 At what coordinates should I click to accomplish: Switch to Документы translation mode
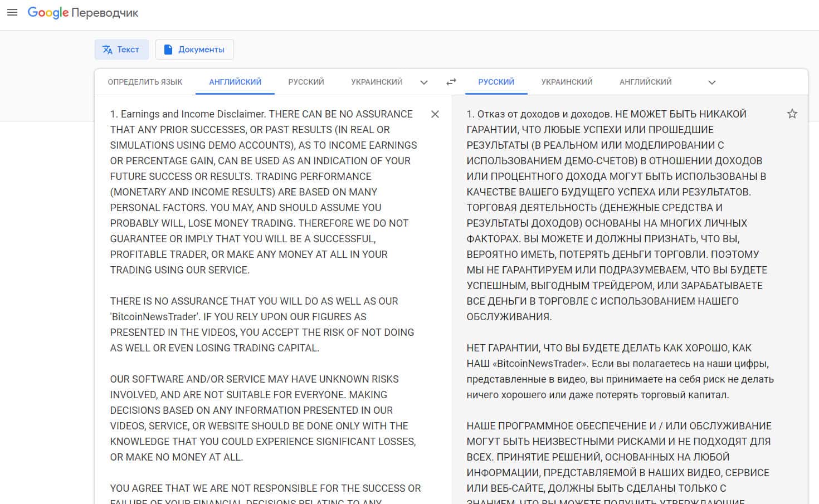[x=194, y=50]
